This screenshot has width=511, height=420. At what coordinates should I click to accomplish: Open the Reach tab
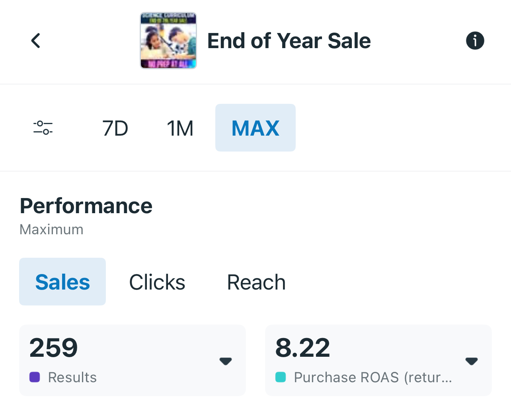click(256, 282)
